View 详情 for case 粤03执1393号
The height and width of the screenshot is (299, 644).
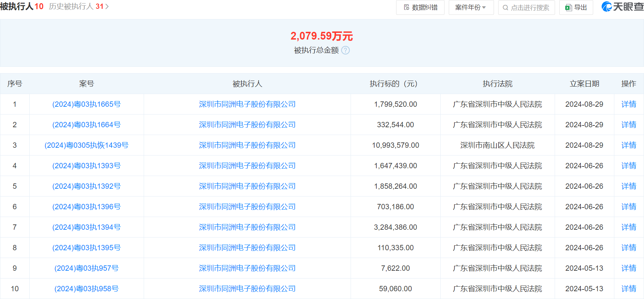coord(629,166)
